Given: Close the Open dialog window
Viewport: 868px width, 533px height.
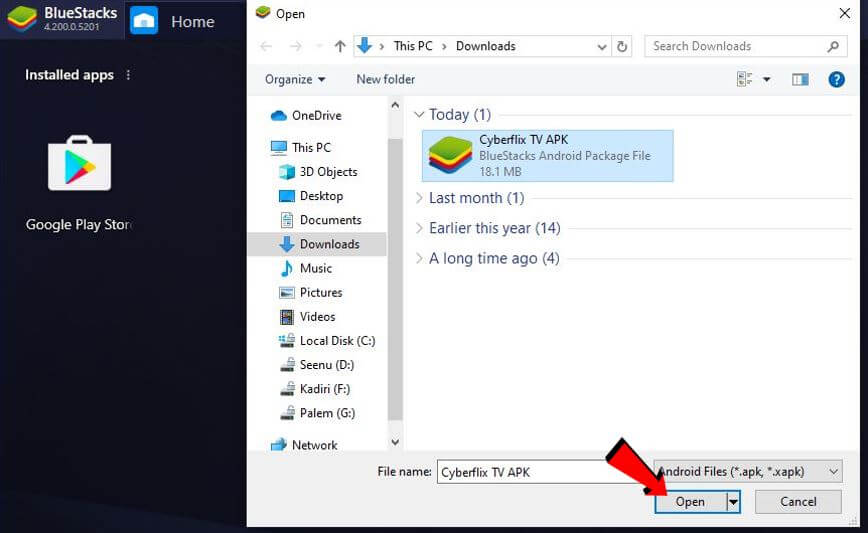Looking at the screenshot, I should tap(844, 13).
